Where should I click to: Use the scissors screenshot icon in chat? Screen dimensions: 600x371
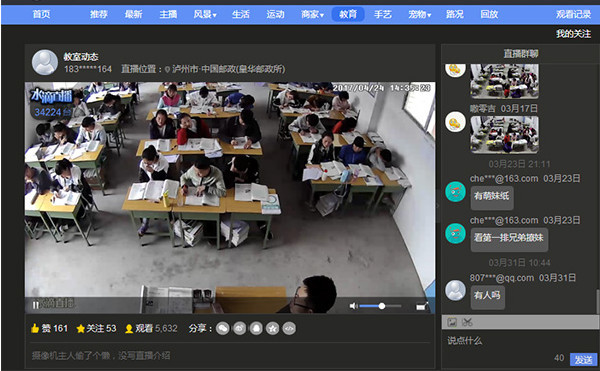467,322
